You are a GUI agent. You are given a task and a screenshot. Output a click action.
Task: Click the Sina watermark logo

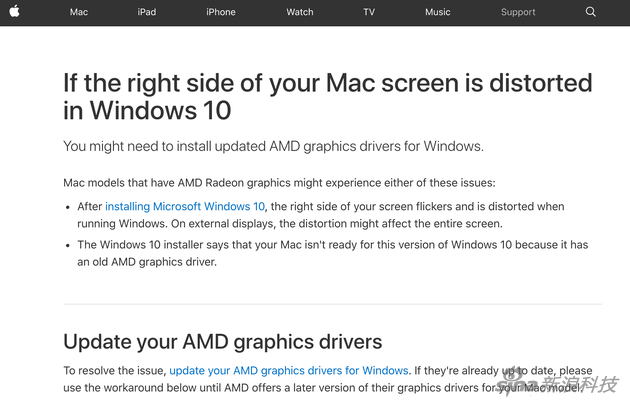tap(558, 383)
